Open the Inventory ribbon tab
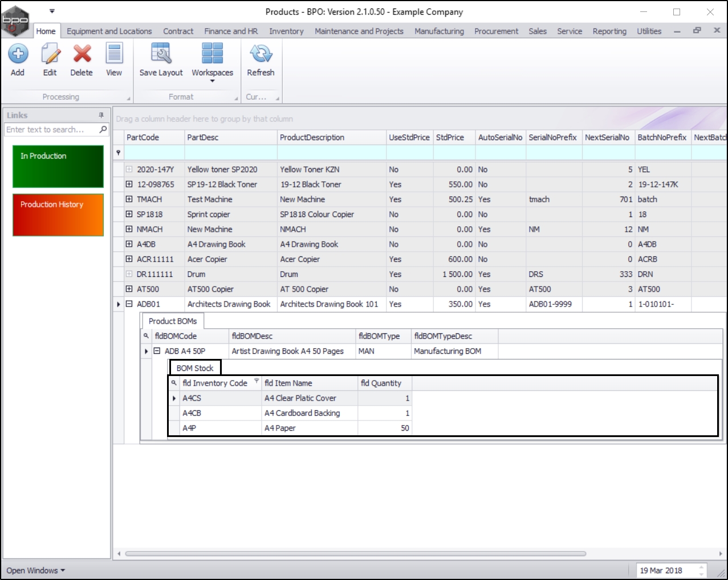728x580 pixels. 286,31
